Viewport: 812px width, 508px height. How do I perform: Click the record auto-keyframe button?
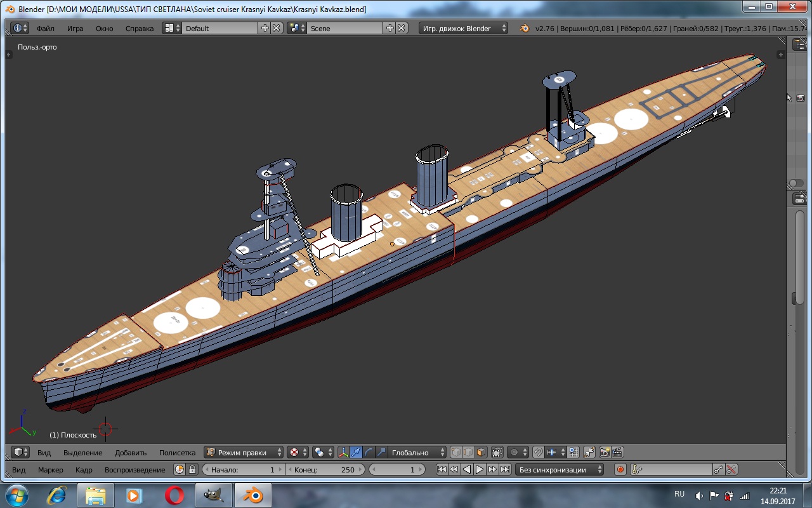coord(620,470)
